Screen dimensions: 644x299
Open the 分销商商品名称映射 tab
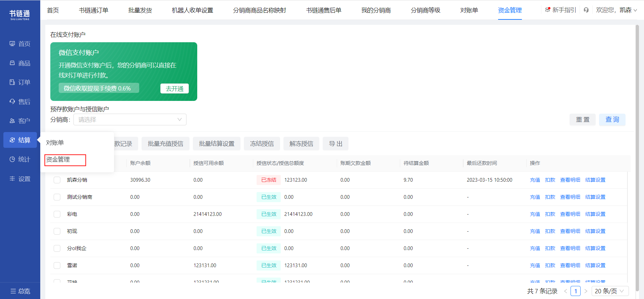click(x=260, y=10)
